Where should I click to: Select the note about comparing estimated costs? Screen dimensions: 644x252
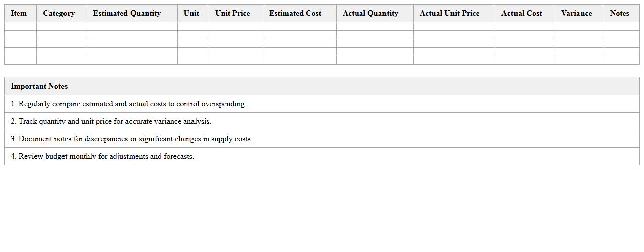(x=128, y=104)
